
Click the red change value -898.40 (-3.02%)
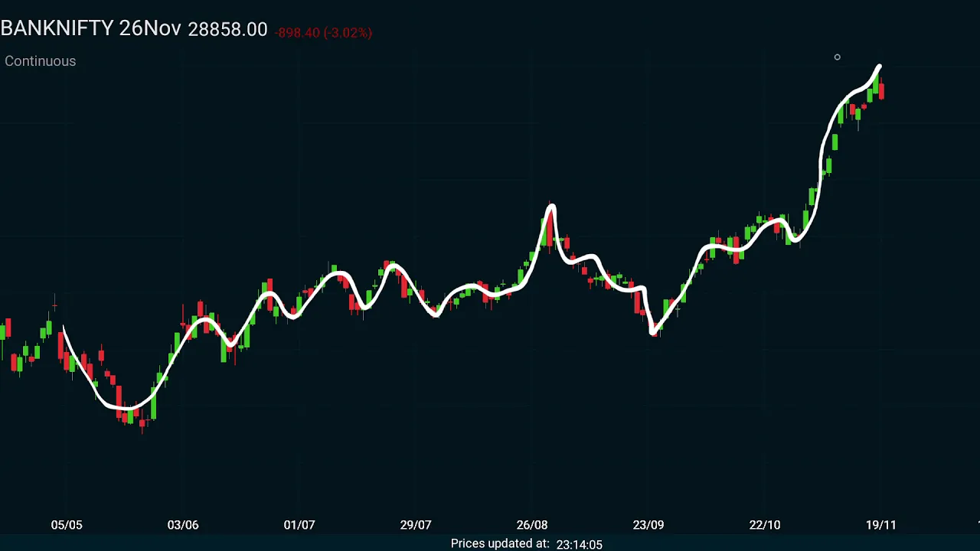(x=323, y=33)
